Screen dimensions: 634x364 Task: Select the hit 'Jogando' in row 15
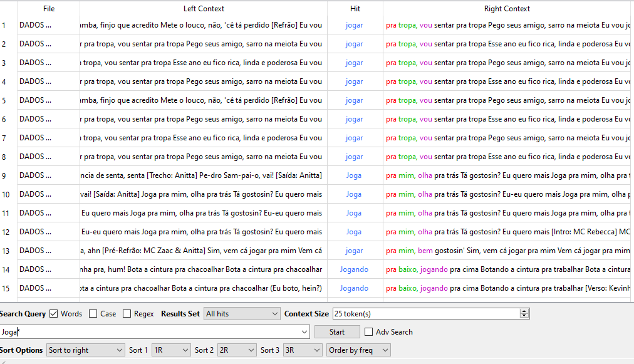tap(354, 288)
